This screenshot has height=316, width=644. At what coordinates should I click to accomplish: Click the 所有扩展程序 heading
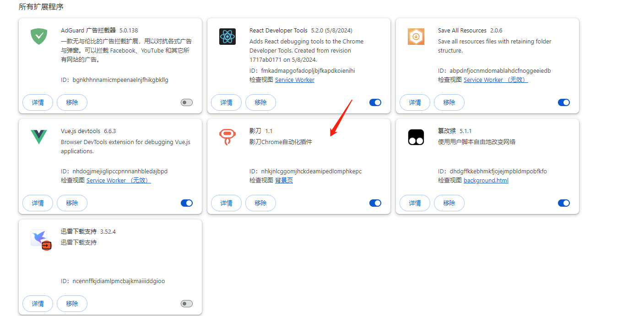pos(41,7)
